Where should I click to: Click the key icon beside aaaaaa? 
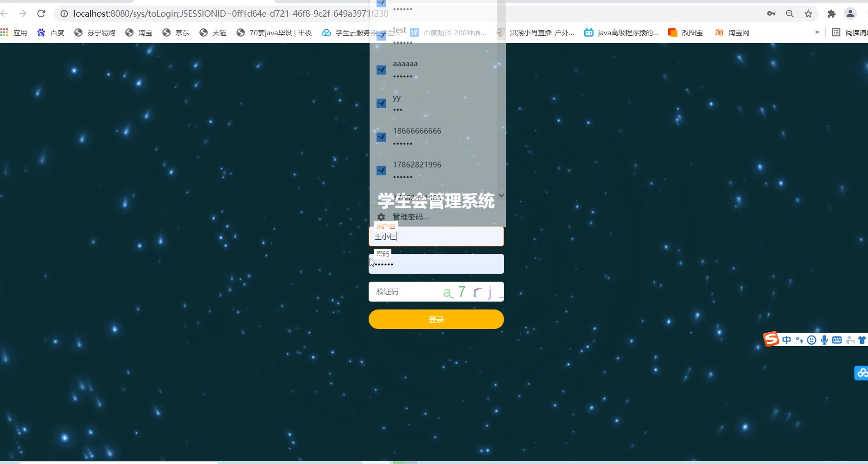pyautogui.click(x=381, y=70)
